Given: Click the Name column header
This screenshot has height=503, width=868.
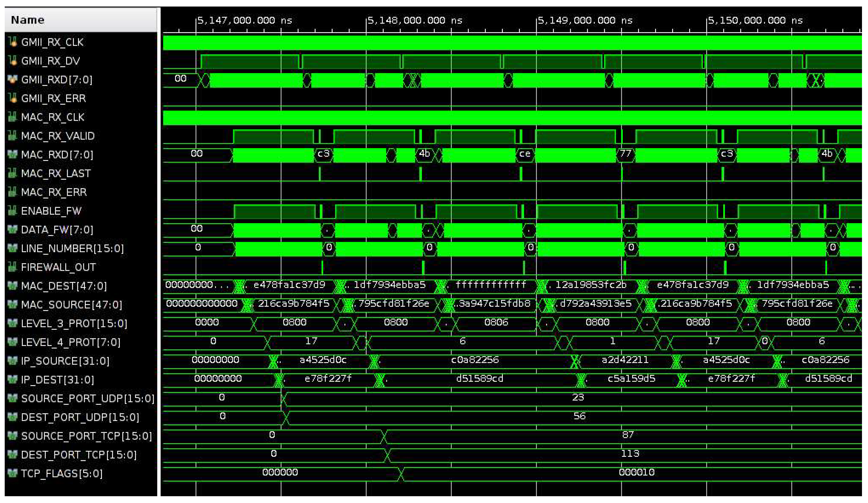Looking at the screenshot, I should [27, 20].
